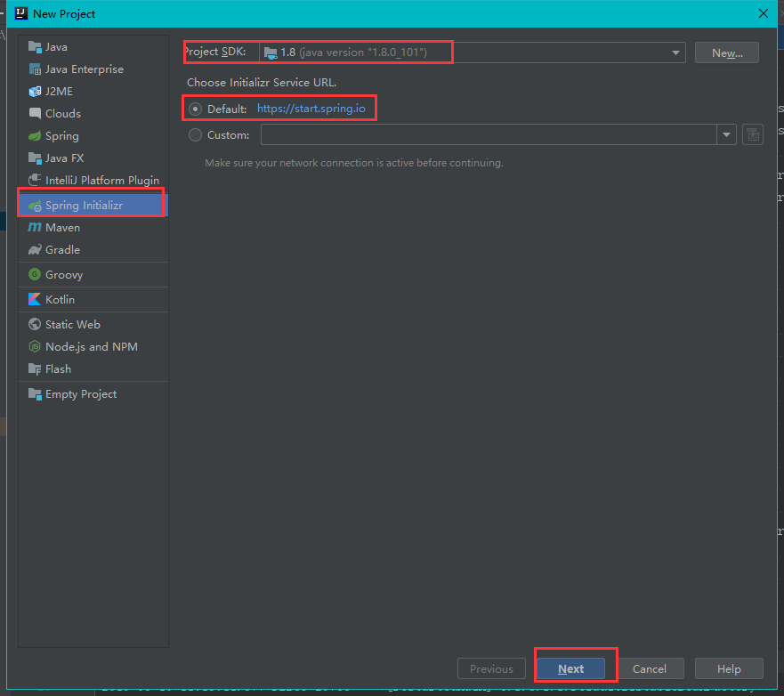784x696 pixels.
Task: Select Groovy in the list
Action: click(x=93, y=274)
